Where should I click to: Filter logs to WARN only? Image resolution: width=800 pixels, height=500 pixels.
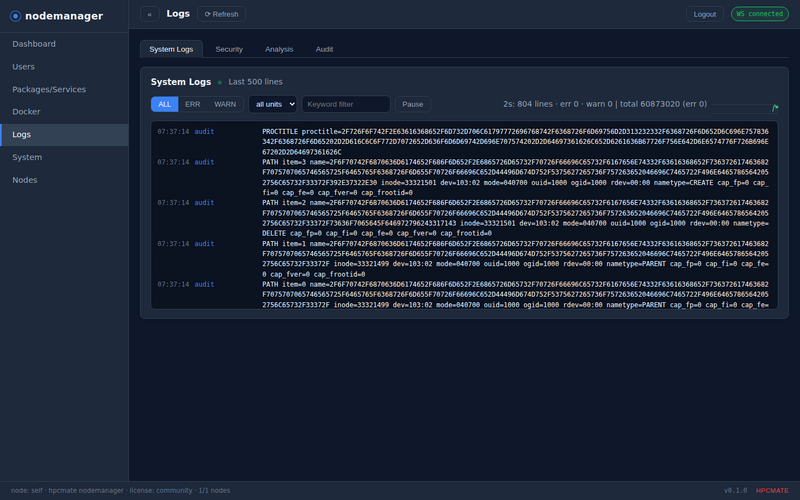tap(225, 104)
